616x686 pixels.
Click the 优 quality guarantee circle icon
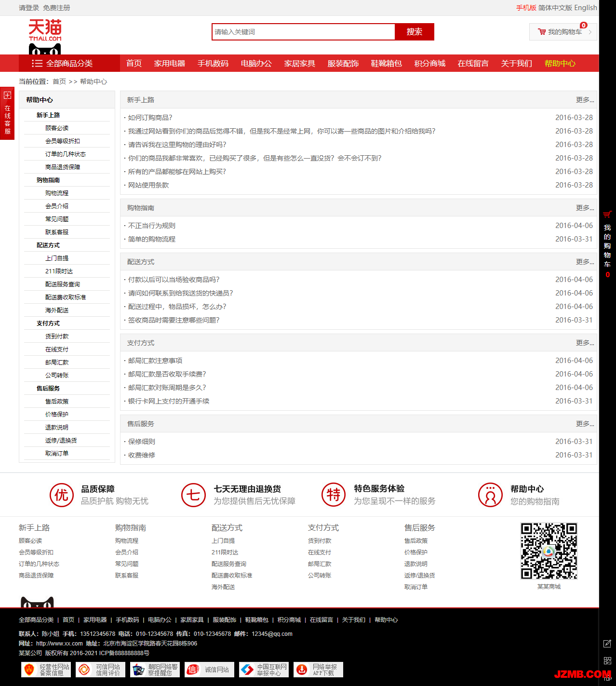[x=62, y=495]
